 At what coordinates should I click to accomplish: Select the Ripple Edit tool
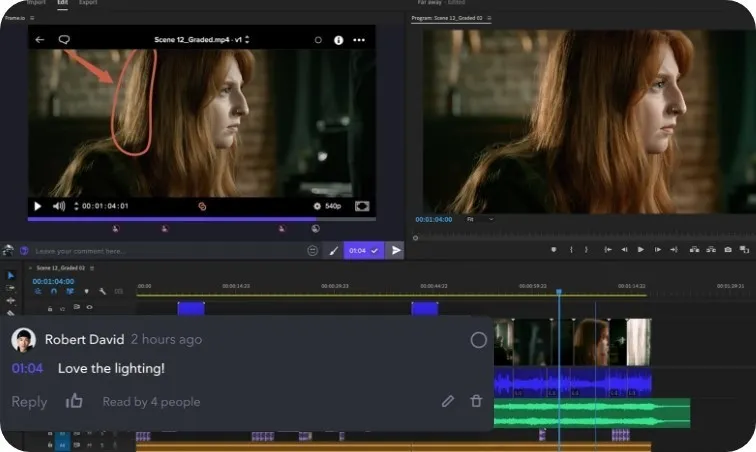[11, 301]
